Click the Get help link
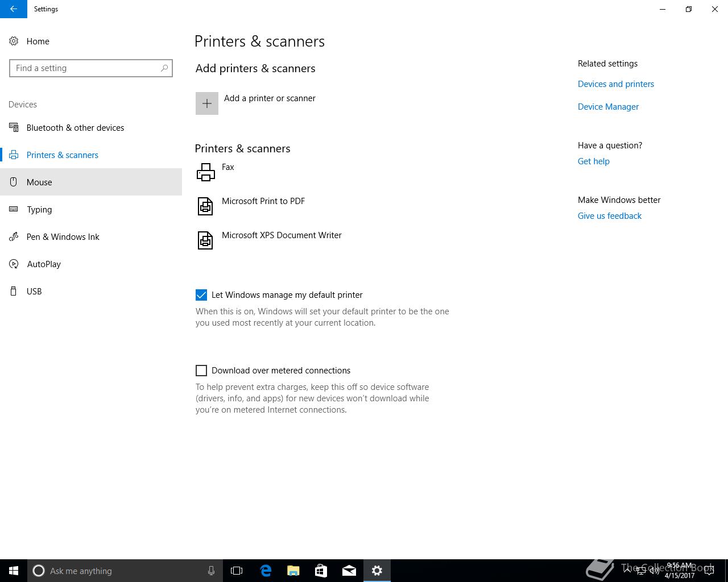 [x=594, y=161]
